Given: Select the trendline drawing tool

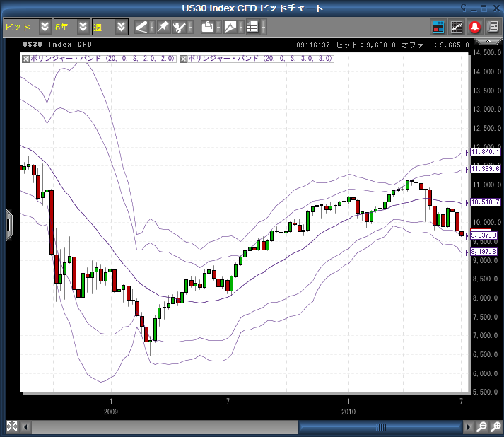Looking at the screenshot, I should (x=141, y=27).
